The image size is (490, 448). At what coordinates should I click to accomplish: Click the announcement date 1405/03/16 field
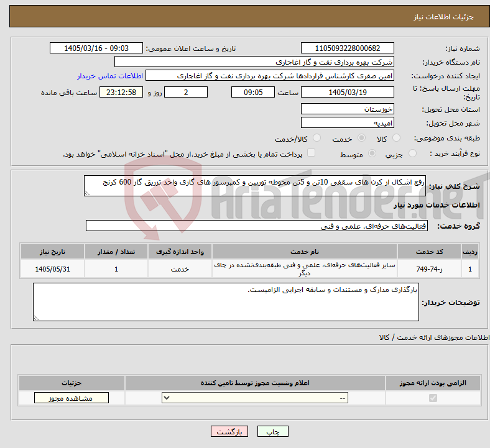96,48
